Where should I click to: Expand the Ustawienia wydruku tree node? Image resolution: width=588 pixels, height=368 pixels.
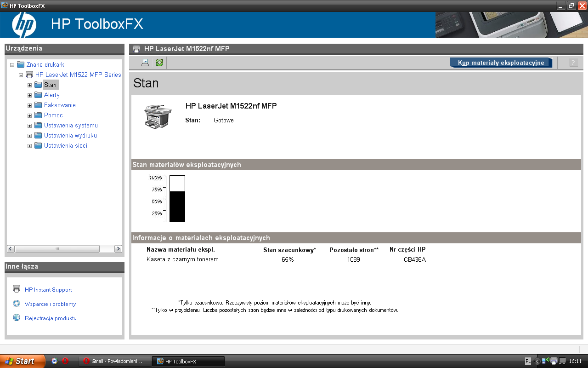29,136
